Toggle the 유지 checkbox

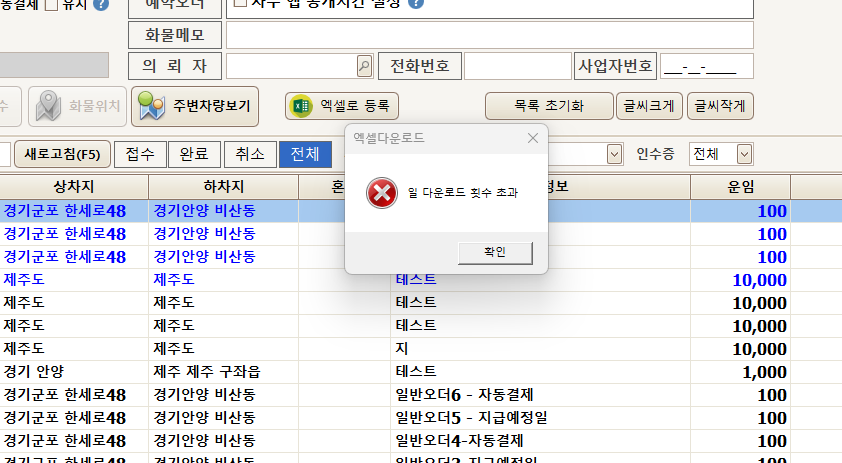click(x=51, y=5)
